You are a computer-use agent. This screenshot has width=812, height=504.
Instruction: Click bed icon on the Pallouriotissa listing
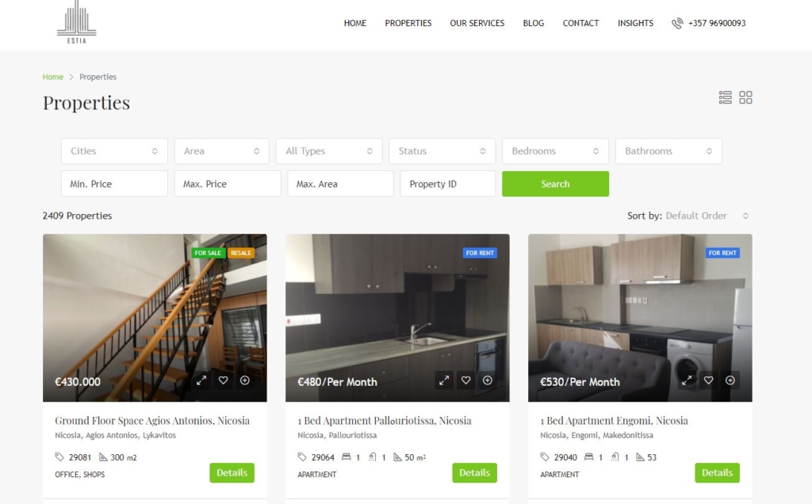coord(346,457)
